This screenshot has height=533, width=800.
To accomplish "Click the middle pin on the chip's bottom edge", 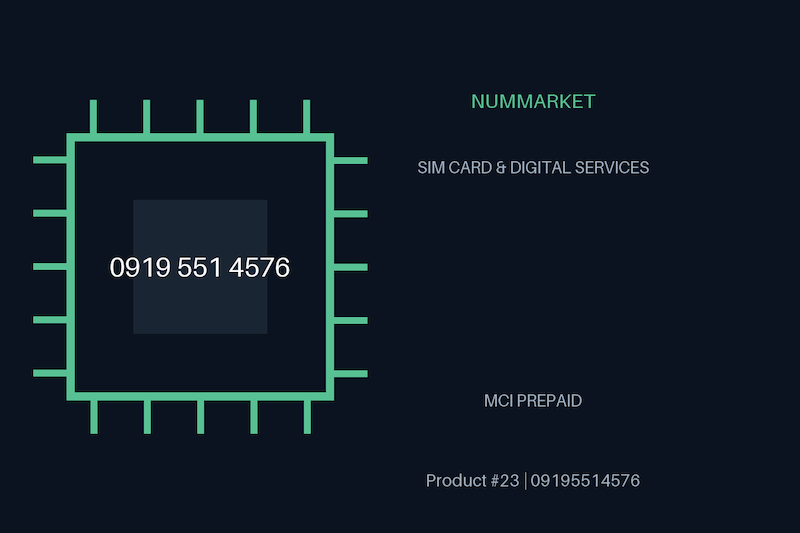I will point(201,417).
